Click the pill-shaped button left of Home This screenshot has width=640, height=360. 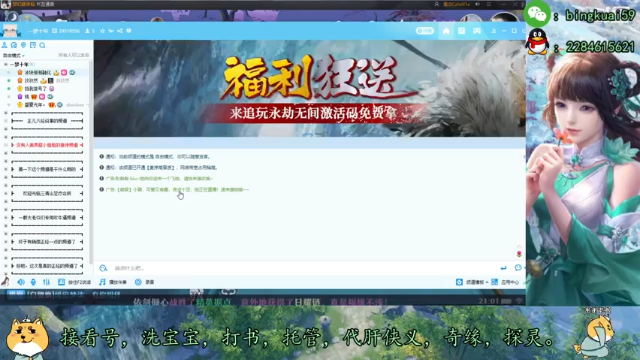pyautogui.click(x=424, y=31)
